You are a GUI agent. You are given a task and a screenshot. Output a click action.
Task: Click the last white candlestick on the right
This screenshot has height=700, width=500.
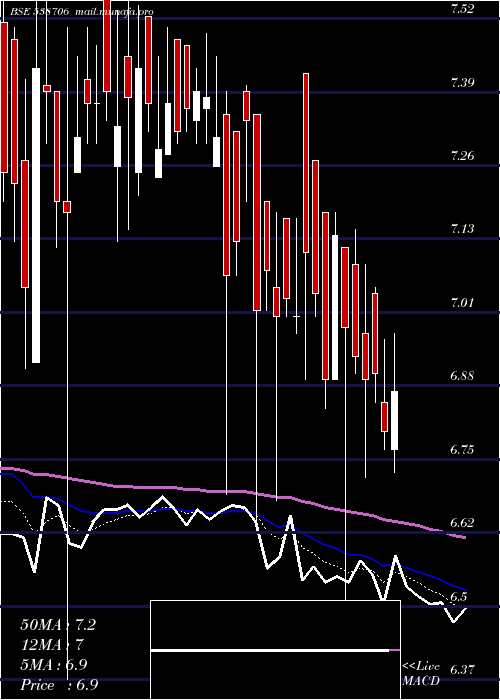(x=394, y=420)
